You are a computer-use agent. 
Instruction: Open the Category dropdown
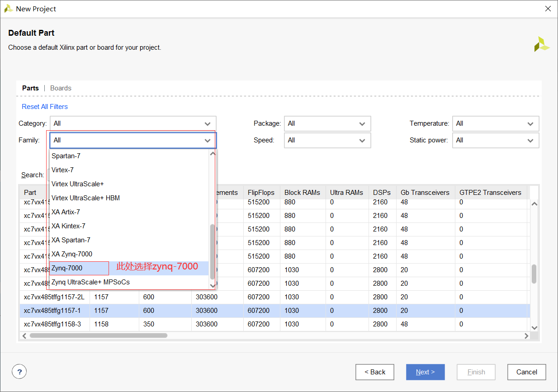[x=133, y=123]
